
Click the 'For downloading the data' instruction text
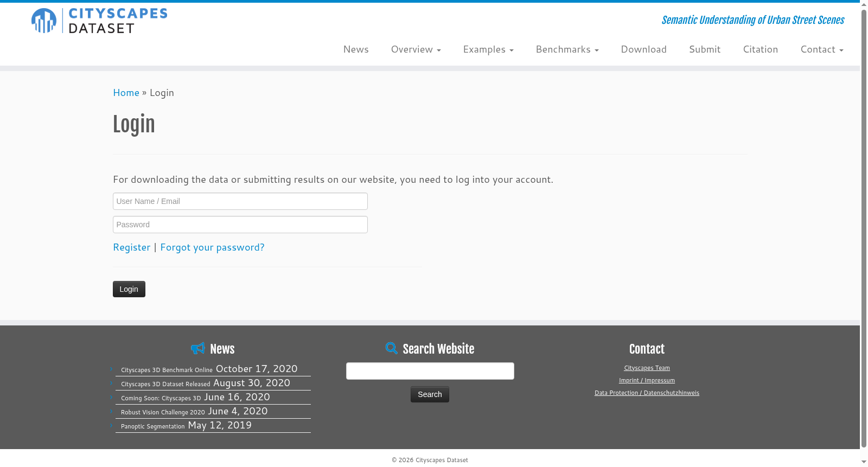click(333, 180)
